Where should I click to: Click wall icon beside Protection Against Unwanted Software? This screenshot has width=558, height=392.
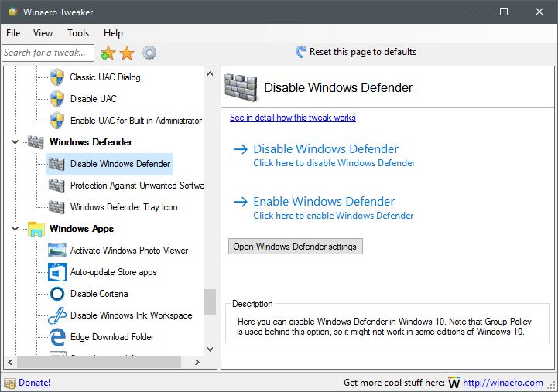coord(56,186)
